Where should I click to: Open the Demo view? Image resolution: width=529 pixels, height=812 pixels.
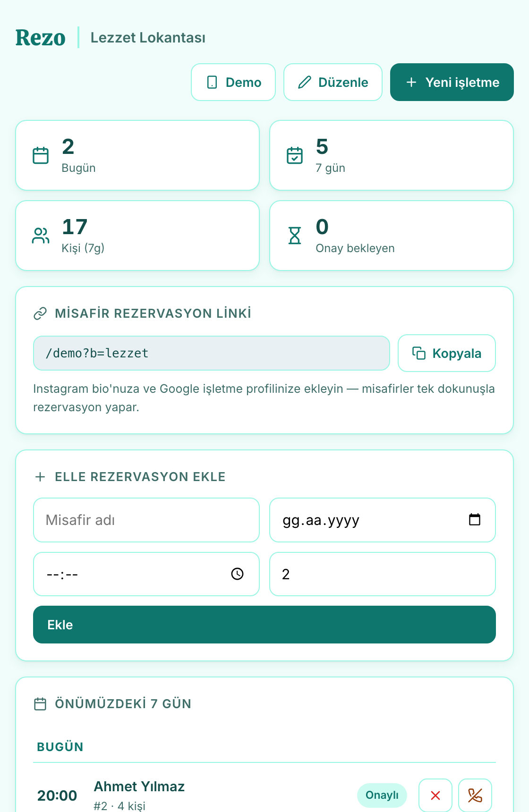233,82
